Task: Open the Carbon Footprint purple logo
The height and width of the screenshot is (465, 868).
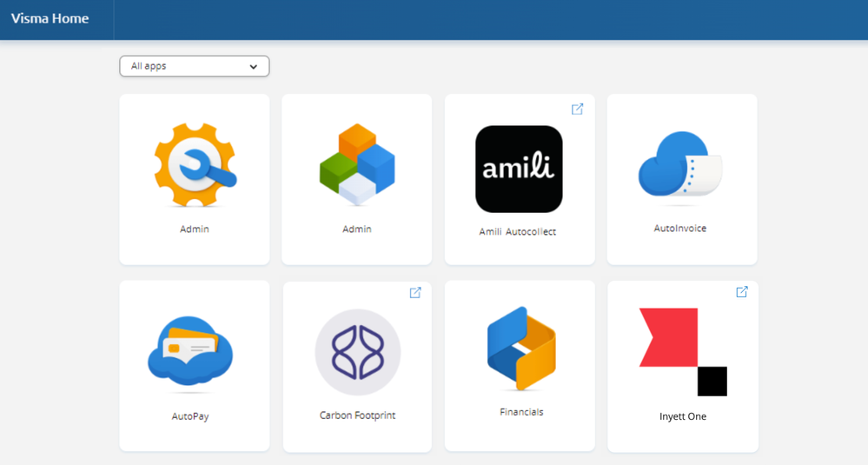Action: [x=358, y=352]
